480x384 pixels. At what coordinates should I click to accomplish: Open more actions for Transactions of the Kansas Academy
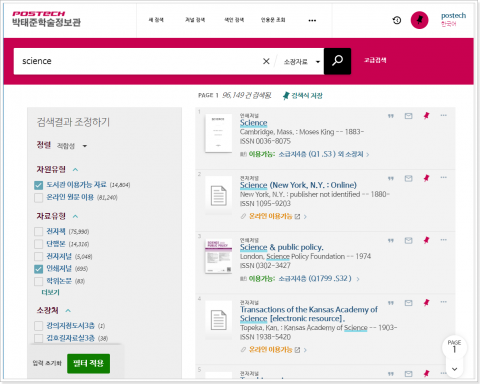[x=443, y=302]
